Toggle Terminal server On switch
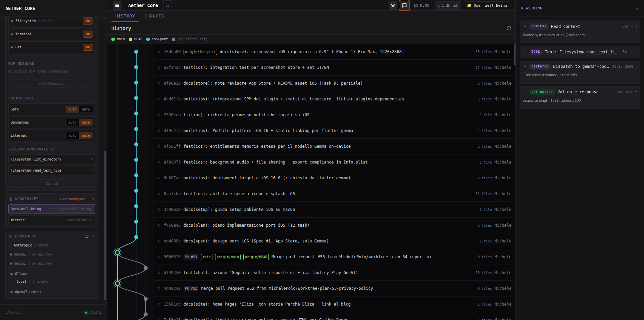The height and width of the screenshot is (320, 644). 88,34
